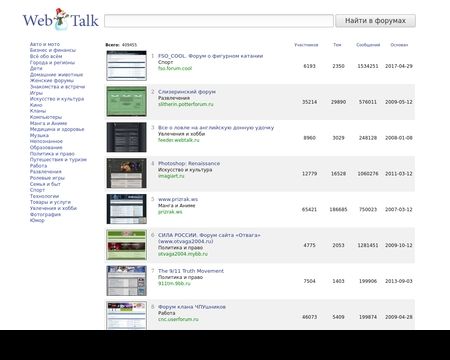Open the 'Семья и быт' category
The image size is (450, 360).
45,184
